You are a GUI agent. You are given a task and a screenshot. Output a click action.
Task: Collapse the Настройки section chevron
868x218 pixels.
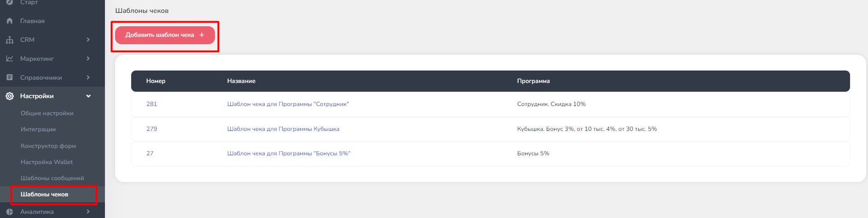(x=88, y=96)
